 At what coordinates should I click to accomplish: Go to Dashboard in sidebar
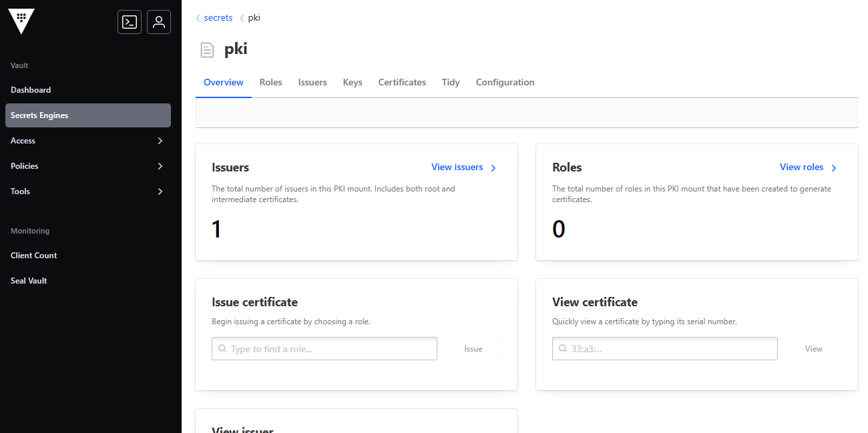point(88,90)
